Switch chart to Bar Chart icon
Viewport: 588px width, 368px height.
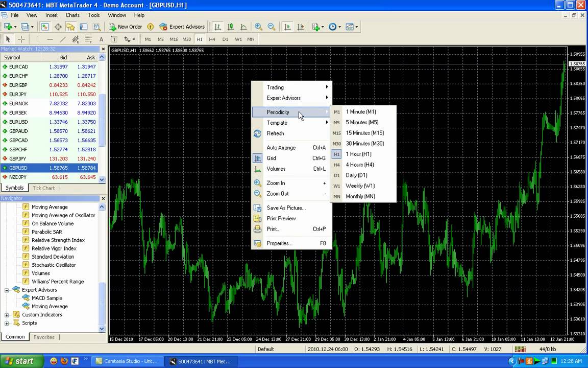click(217, 27)
